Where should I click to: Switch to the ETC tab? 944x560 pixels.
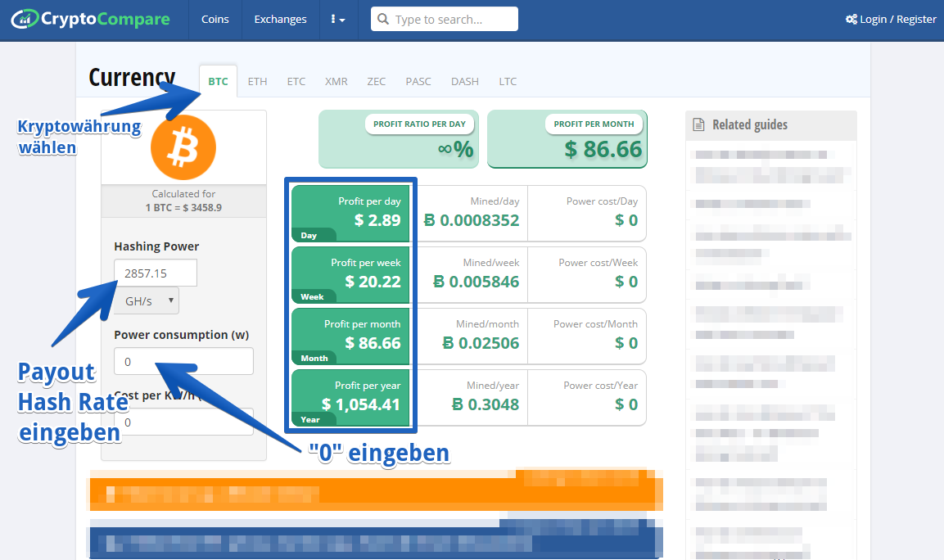pyautogui.click(x=296, y=81)
